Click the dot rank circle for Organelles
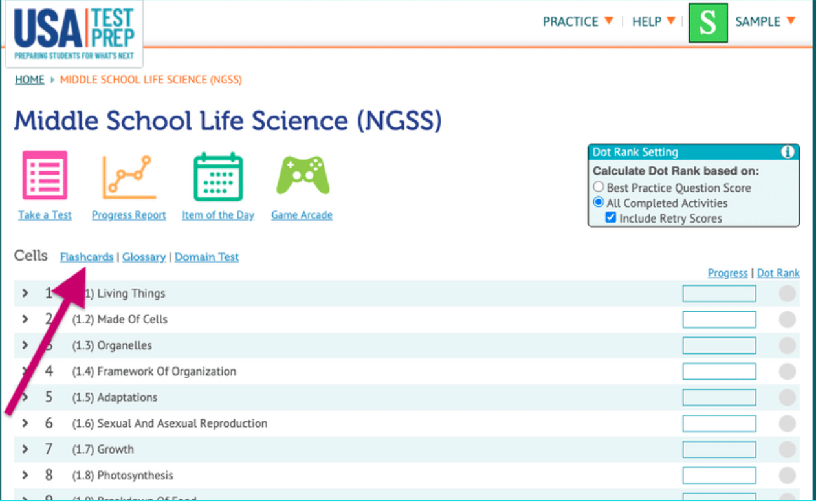Image resolution: width=816 pixels, height=504 pixels. [787, 345]
